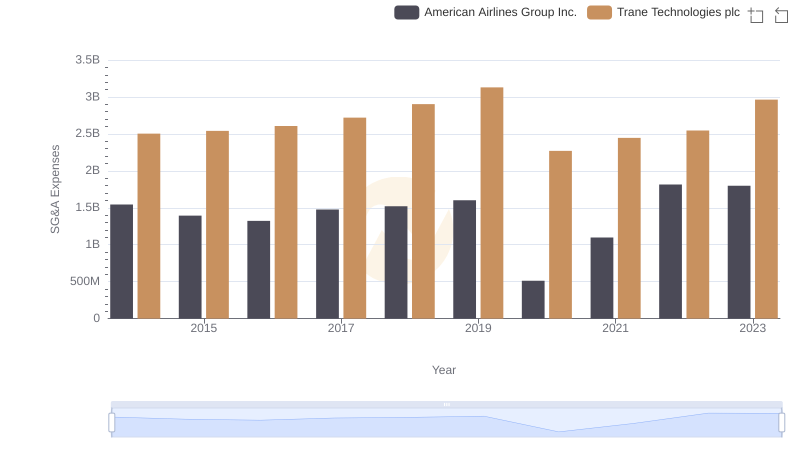Click the 2019 x-axis label

point(478,328)
